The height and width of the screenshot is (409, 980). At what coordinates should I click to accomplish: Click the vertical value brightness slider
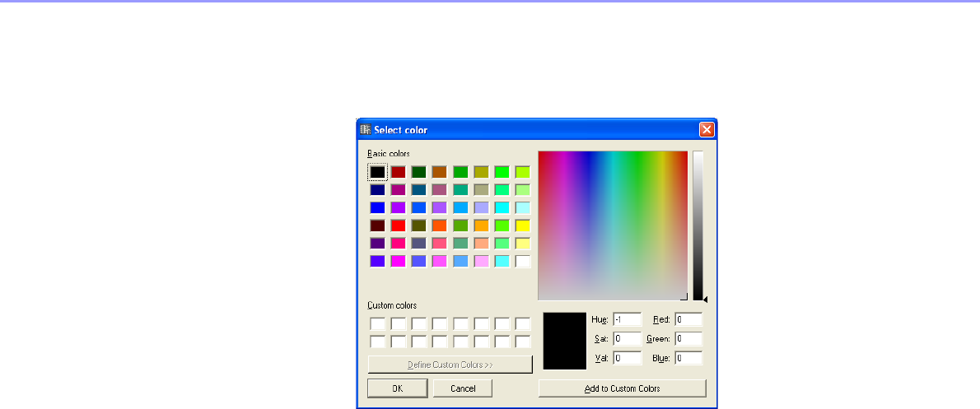point(698,226)
